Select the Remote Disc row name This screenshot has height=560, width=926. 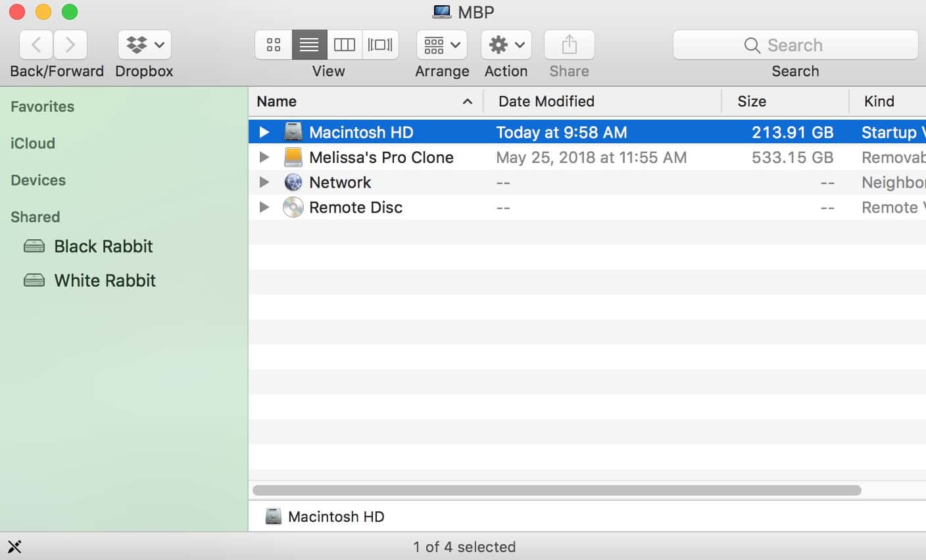coord(356,207)
